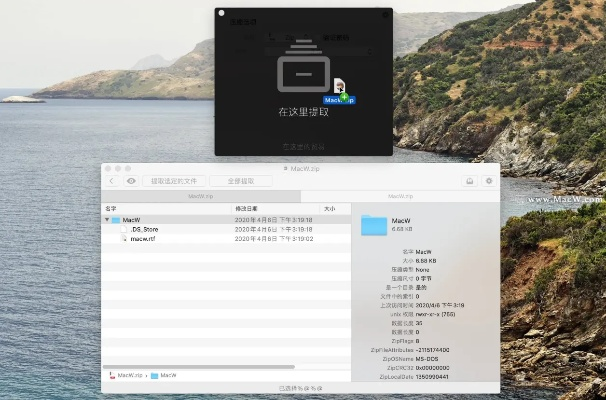This screenshot has width=606, height=400.
Task: Click the archive drawer drop icon
Action: (x=302, y=70)
